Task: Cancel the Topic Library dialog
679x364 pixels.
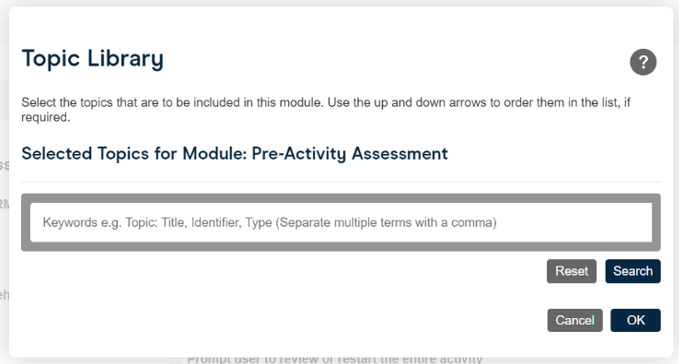Action: 575,320
